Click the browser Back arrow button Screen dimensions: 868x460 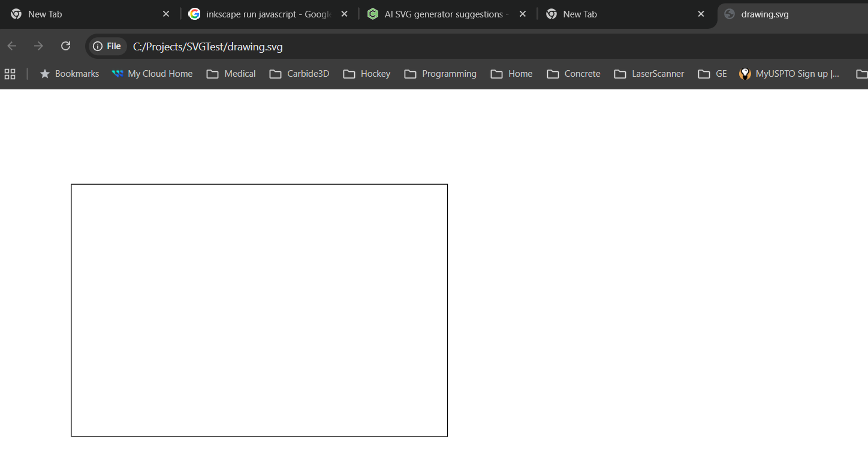click(12, 46)
